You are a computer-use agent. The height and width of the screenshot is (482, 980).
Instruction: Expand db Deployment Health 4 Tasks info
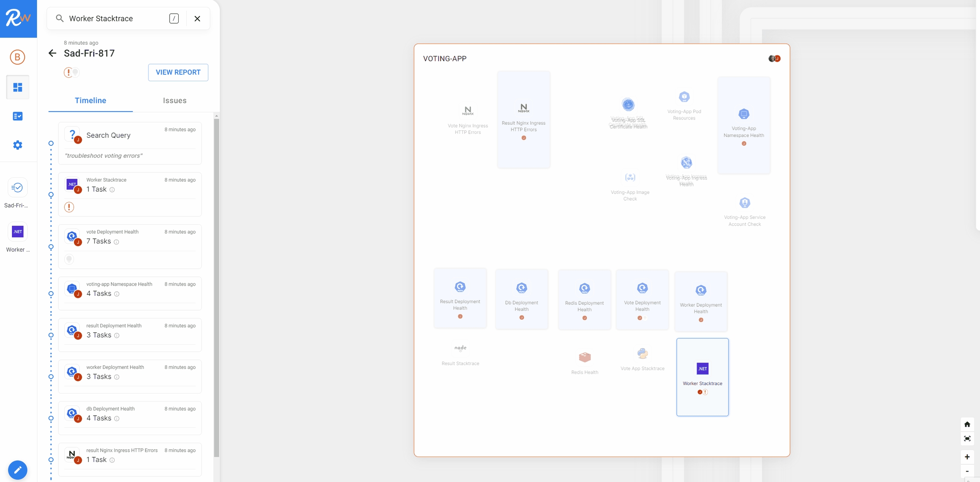(x=117, y=419)
